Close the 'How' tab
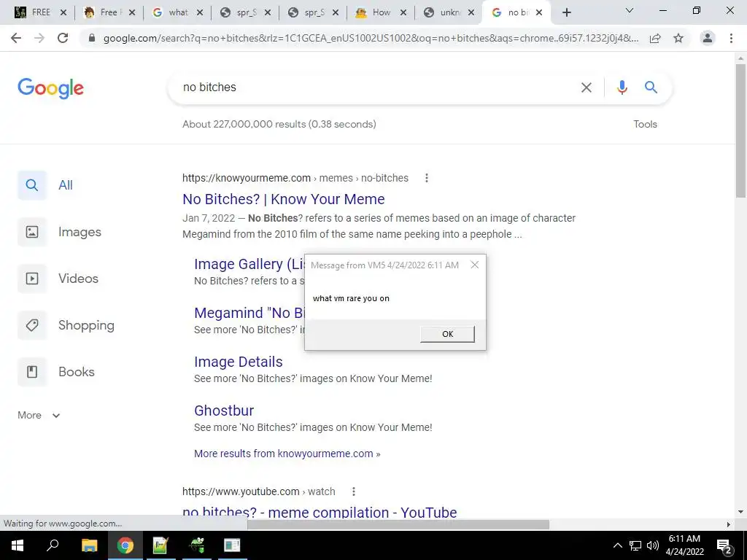The height and width of the screenshot is (560, 747). (403, 13)
